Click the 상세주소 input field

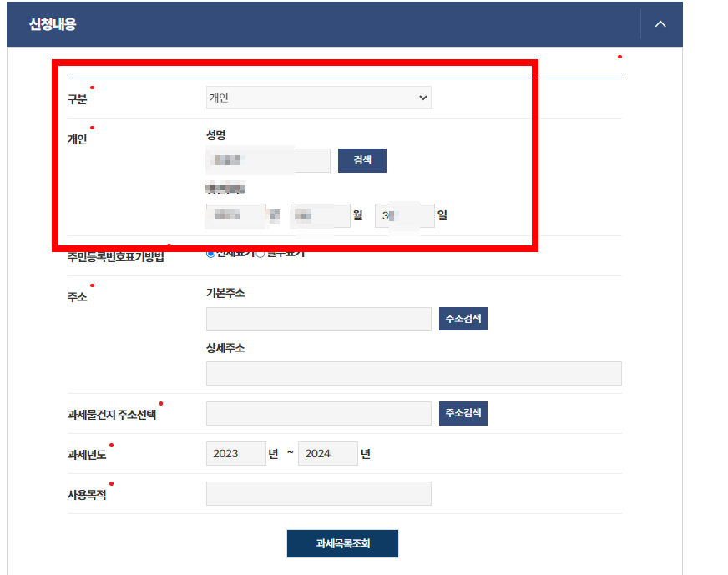413,373
